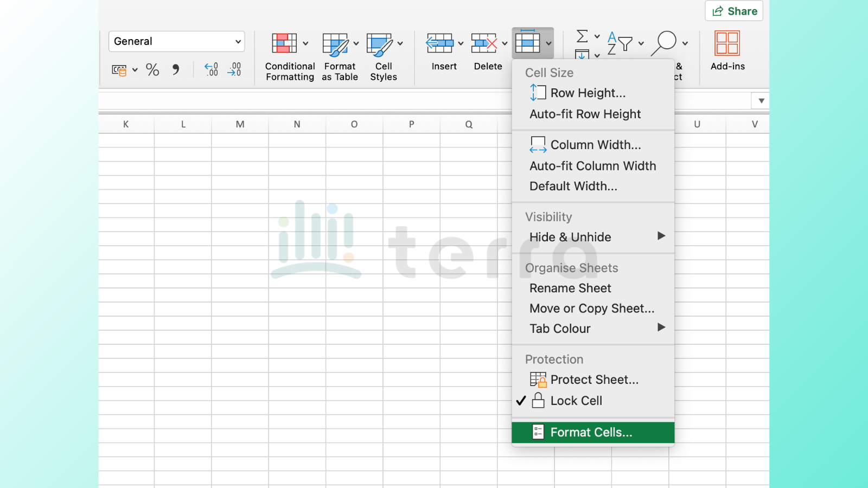Choose Format Cells… menu item
The height and width of the screenshot is (488, 868).
pos(593,432)
